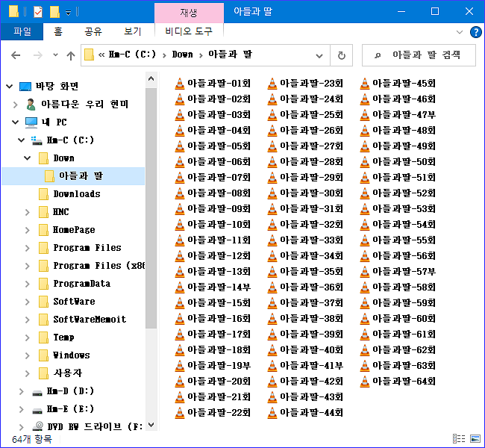Click the properties checkmark icon in title bar
Image resolution: width=485 pixels, height=448 pixels.
click(38, 12)
